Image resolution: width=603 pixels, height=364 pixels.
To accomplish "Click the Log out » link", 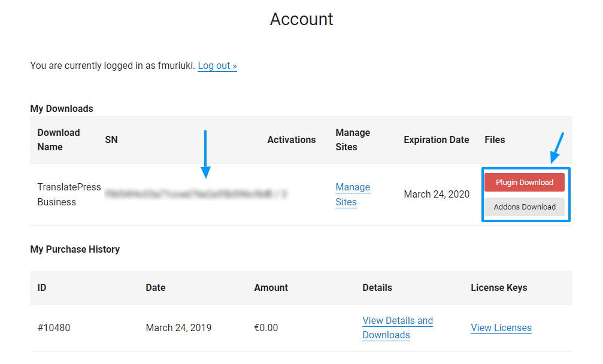I will coord(217,66).
